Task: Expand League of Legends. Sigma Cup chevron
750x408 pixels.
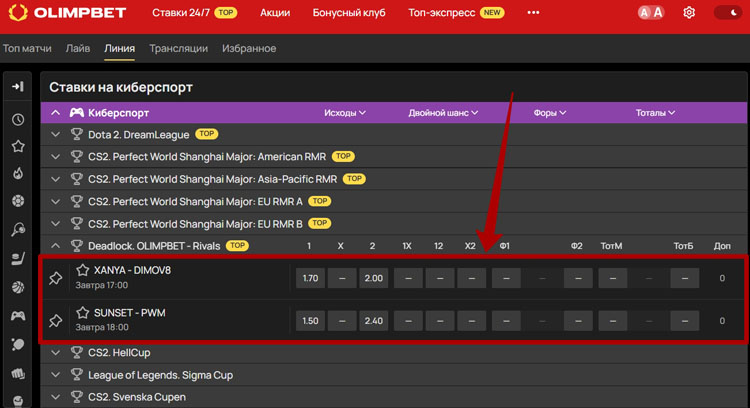Action: point(55,375)
